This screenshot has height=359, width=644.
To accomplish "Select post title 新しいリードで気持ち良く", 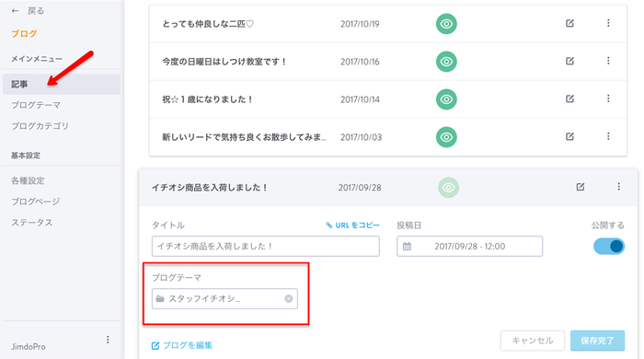I will tap(244, 137).
